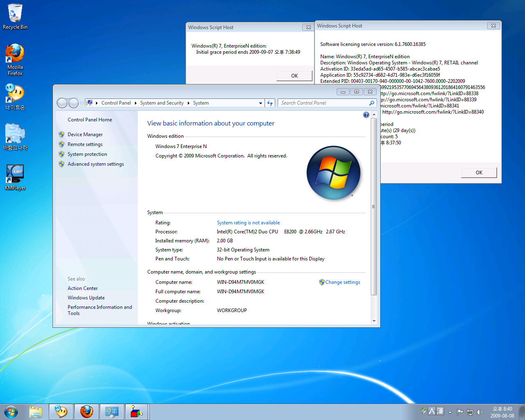Open Windows Explorer from the taskbar
Screen dimensions: 525x420
pyautogui.click(x=36, y=412)
